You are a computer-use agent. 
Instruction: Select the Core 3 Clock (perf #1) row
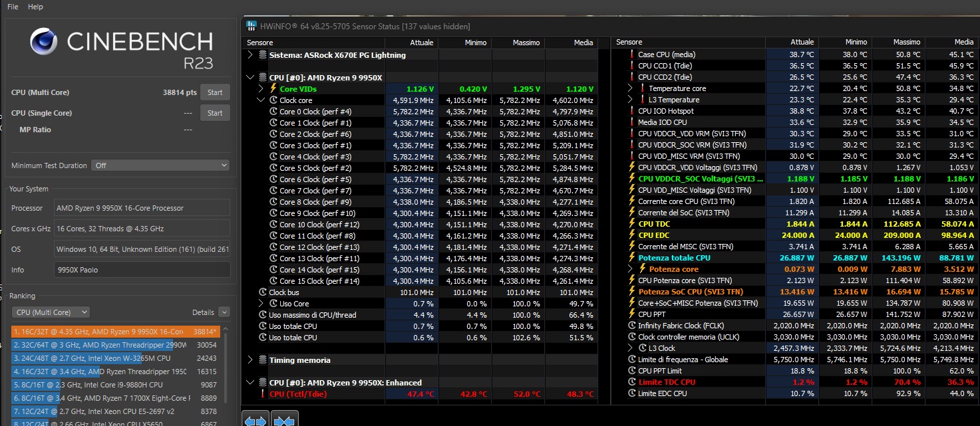coord(420,146)
